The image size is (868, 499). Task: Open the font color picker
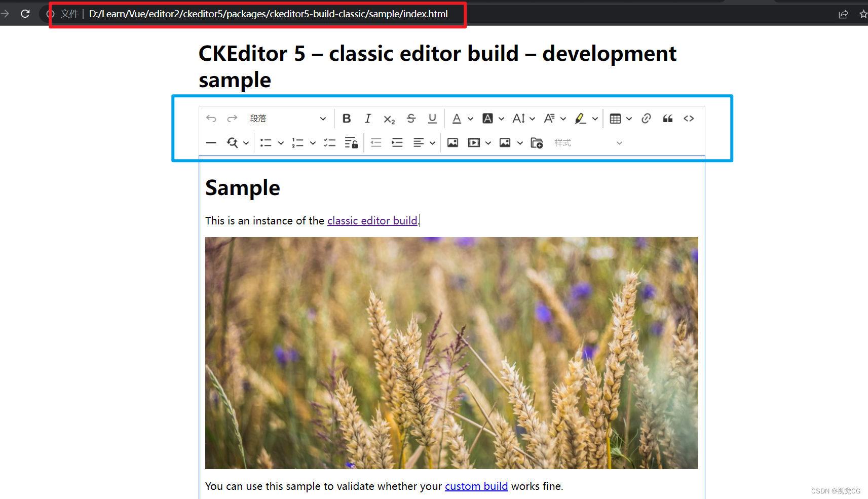point(463,119)
